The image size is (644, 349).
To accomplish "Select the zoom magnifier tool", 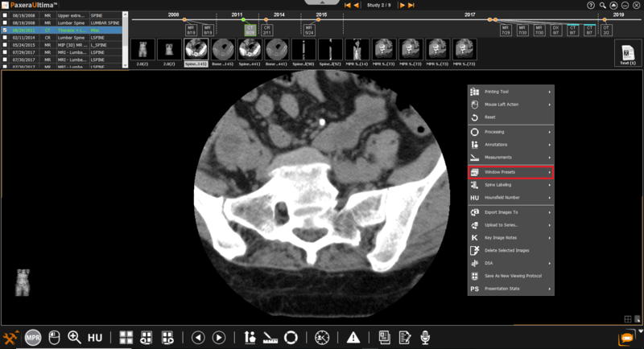I will [x=74, y=337].
